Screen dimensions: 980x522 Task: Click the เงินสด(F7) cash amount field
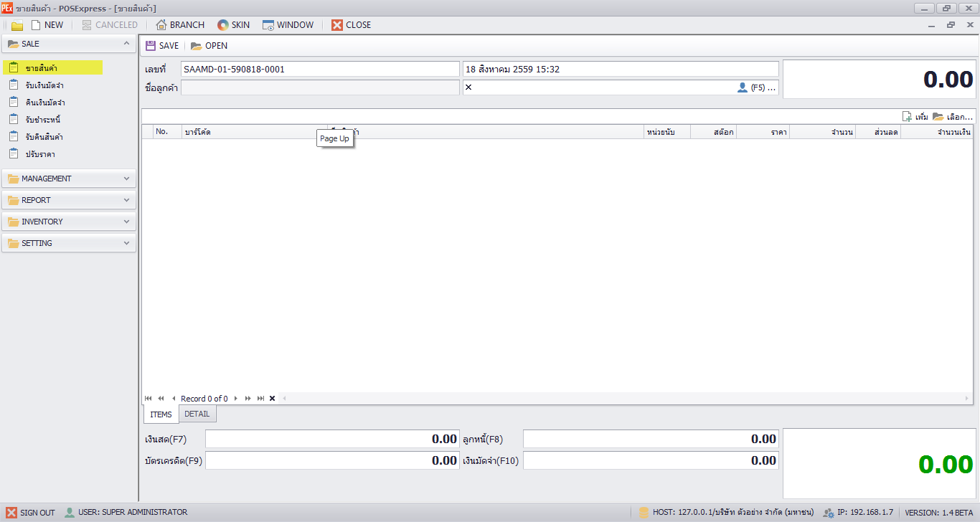tap(332, 439)
